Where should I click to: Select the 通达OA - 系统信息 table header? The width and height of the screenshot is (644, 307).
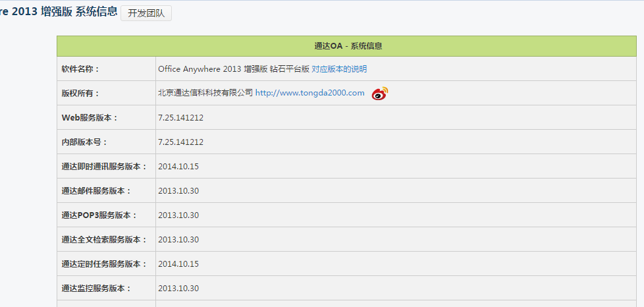coord(346,46)
